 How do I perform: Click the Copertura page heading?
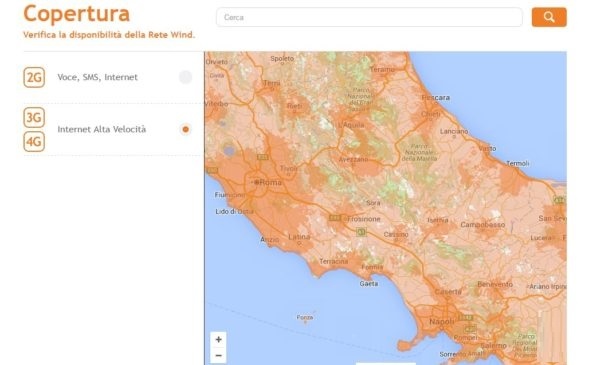(x=77, y=14)
